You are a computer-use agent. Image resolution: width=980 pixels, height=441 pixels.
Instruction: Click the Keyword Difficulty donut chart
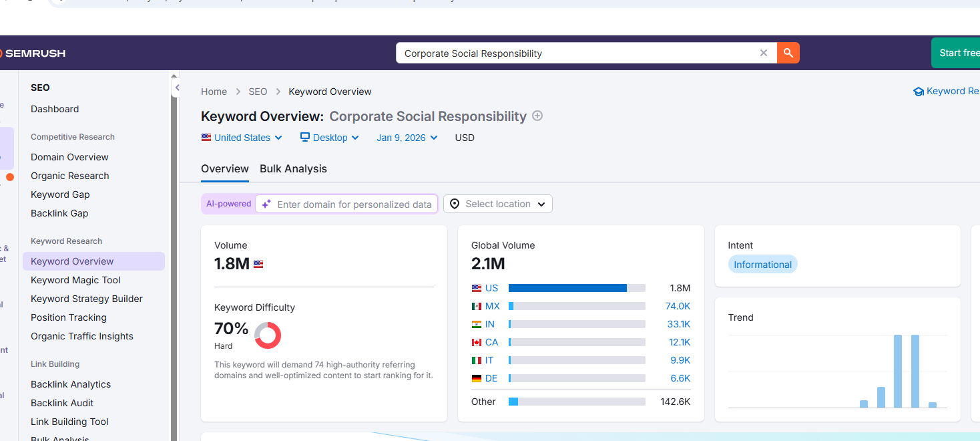tap(268, 335)
